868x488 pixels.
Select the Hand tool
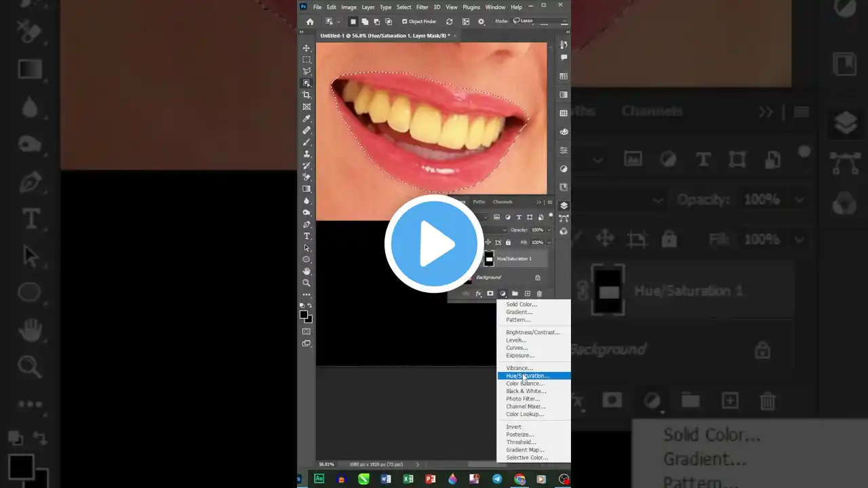pos(307,270)
